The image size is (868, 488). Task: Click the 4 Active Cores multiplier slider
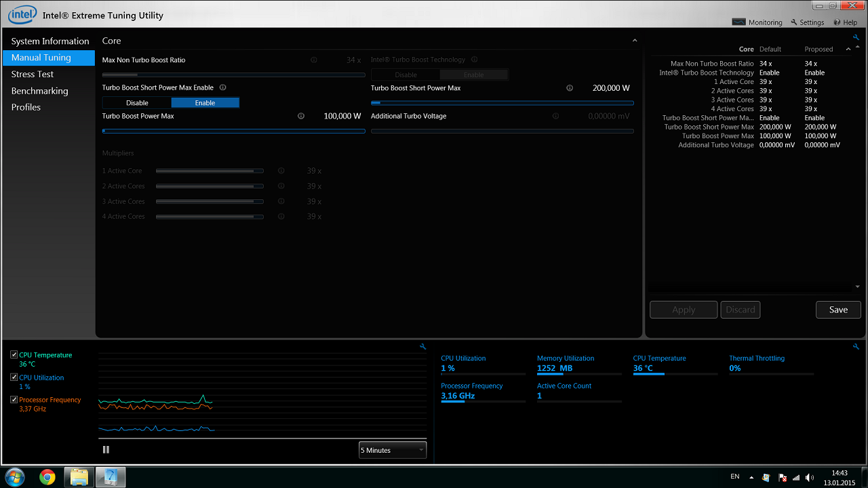pos(210,216)
